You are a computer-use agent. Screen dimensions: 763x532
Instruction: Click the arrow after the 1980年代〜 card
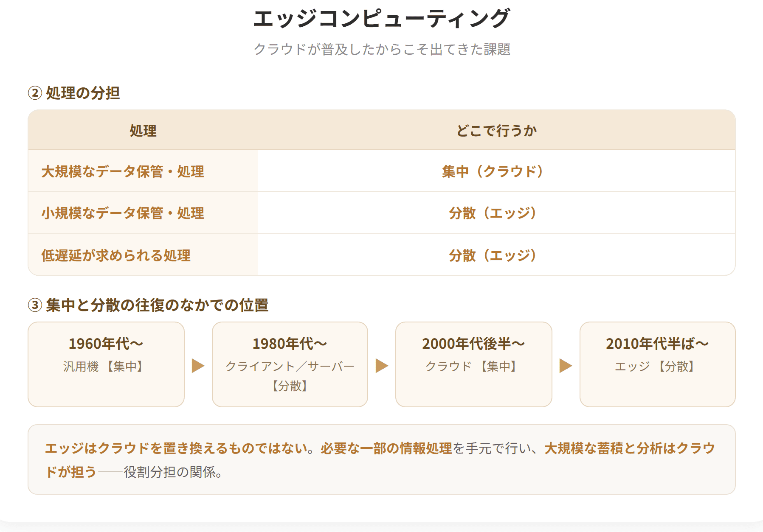pyautogui.click(x=382, y=366)
